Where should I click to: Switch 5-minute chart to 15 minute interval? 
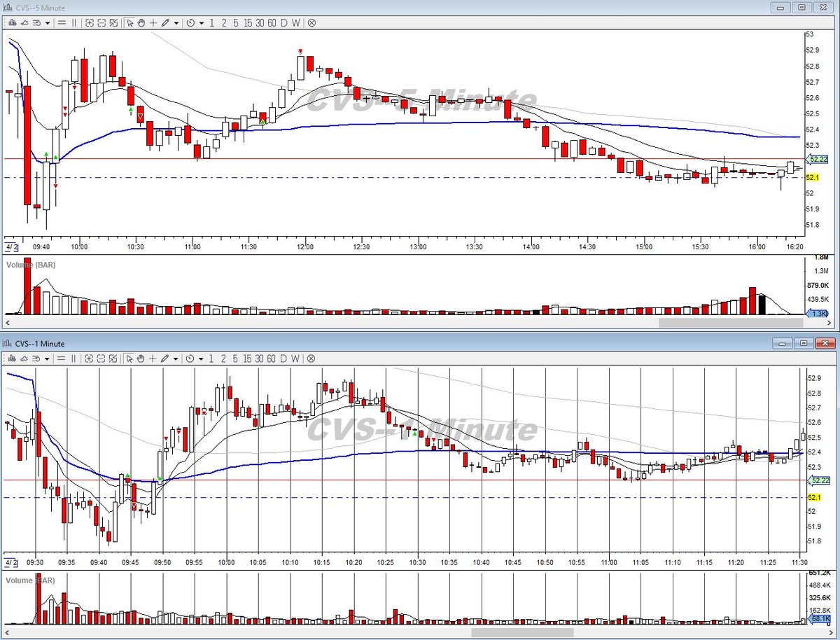pos(248,22)
